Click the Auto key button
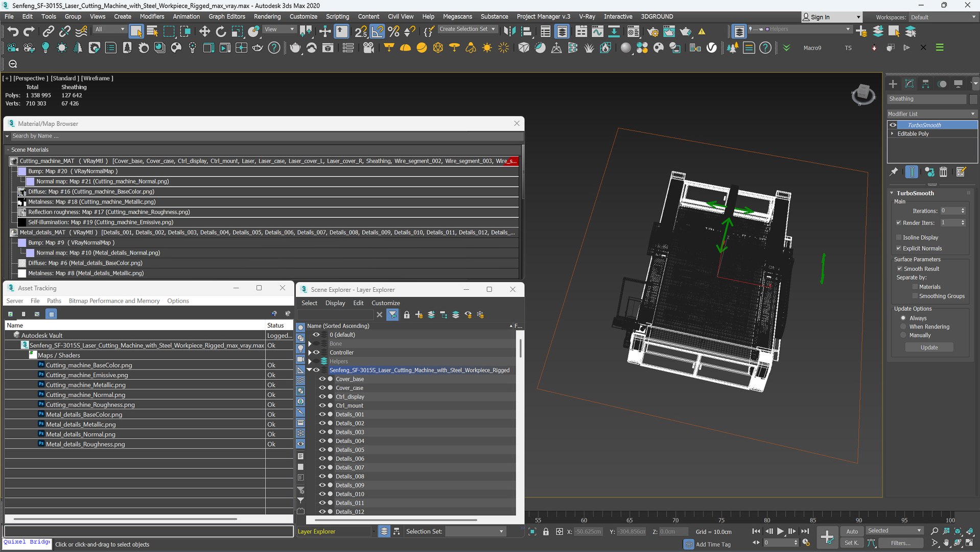The image size is (980, 552). coord(852,532)
